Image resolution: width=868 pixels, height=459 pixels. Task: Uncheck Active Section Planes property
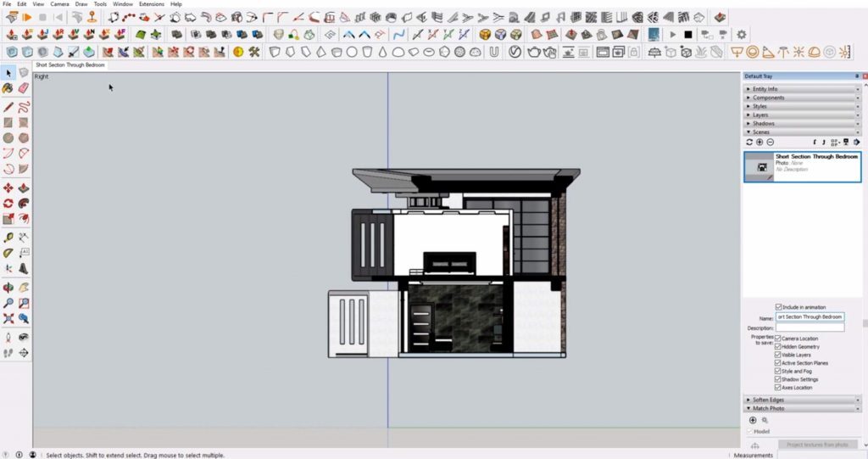click(778, 362)
